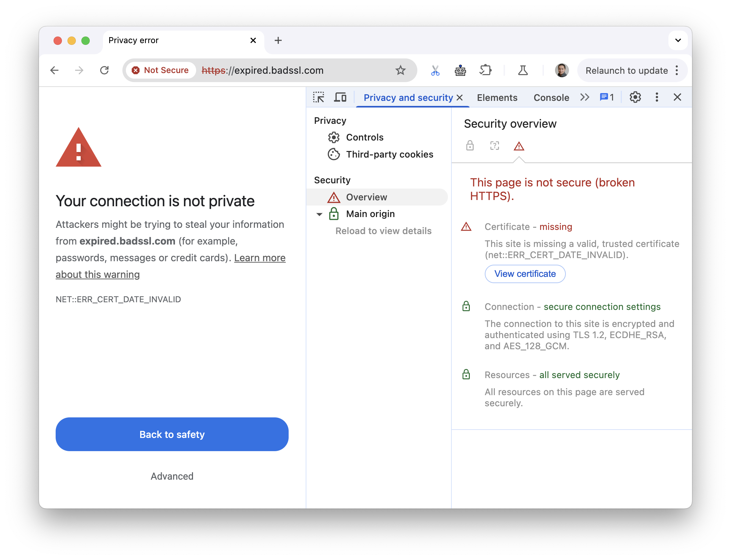The width and height of the screenshot is (731, 560).
Task: Click the inspect element icon in DevTools
Action: click(x=319, y=96)
